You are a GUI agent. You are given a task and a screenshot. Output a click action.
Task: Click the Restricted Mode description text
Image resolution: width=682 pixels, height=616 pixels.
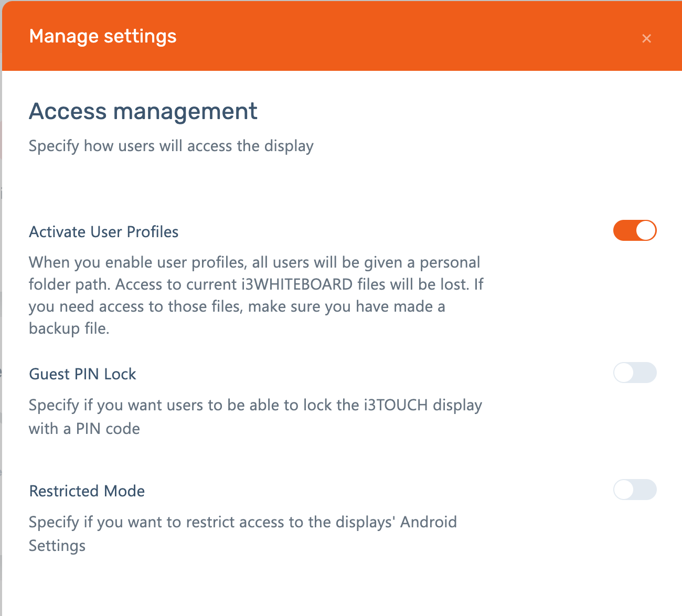(x=242, y=523)
